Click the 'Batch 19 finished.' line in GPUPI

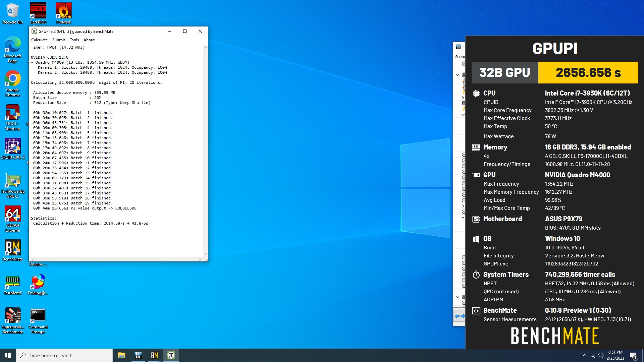tap(73, 203)
